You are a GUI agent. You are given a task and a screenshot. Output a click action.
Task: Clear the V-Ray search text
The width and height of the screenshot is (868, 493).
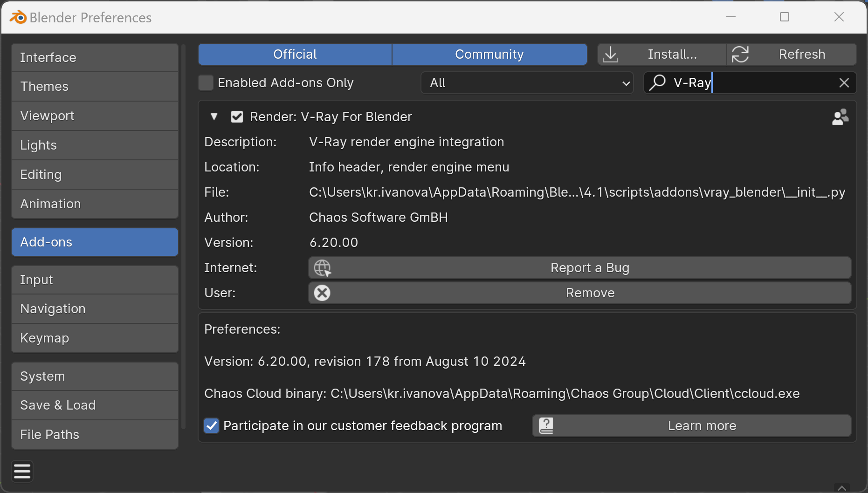point(844,83)
